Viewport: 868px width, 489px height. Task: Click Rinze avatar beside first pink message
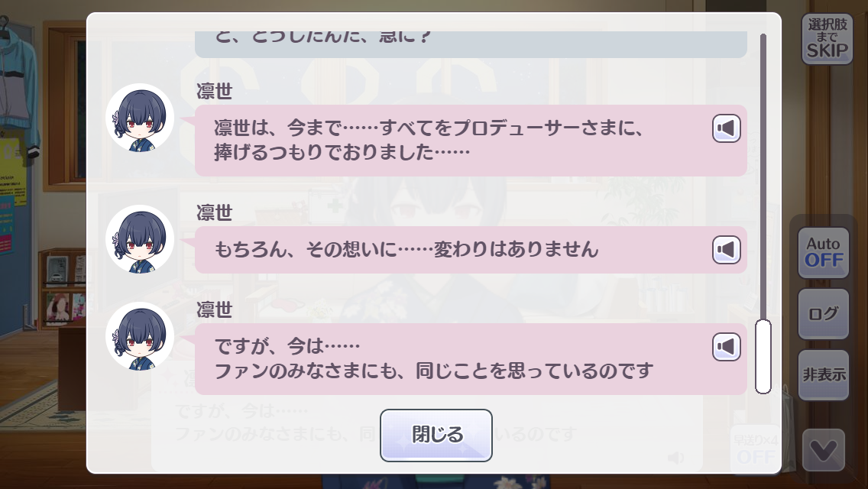pos(140,118)
